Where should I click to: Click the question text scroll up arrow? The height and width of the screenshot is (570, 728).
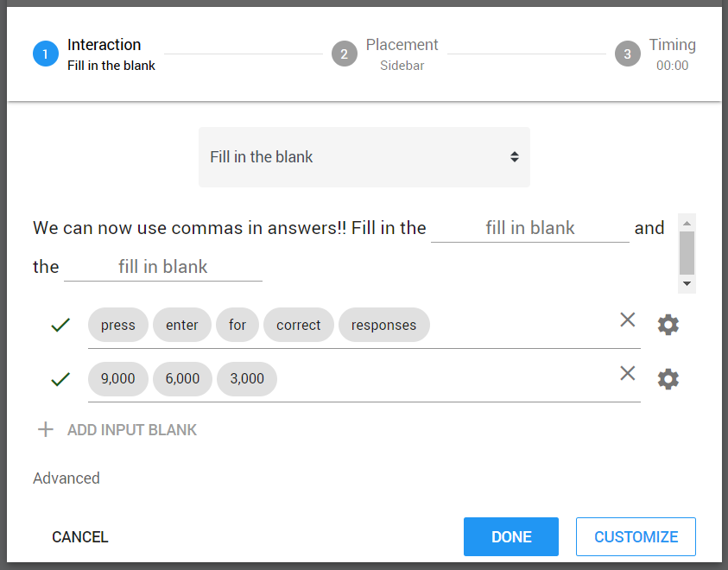point(687,224)
